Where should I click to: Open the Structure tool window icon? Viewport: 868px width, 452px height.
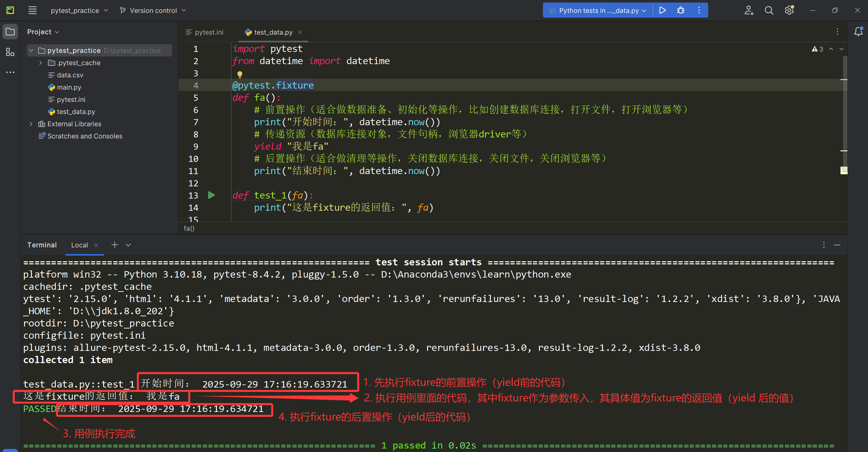pos(10,52)
